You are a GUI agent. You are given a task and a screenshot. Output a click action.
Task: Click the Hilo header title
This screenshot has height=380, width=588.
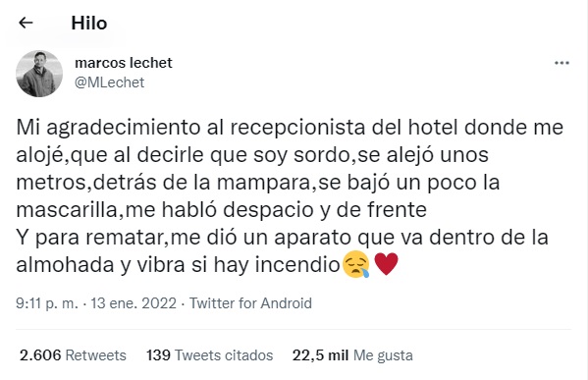coord(89,24)
